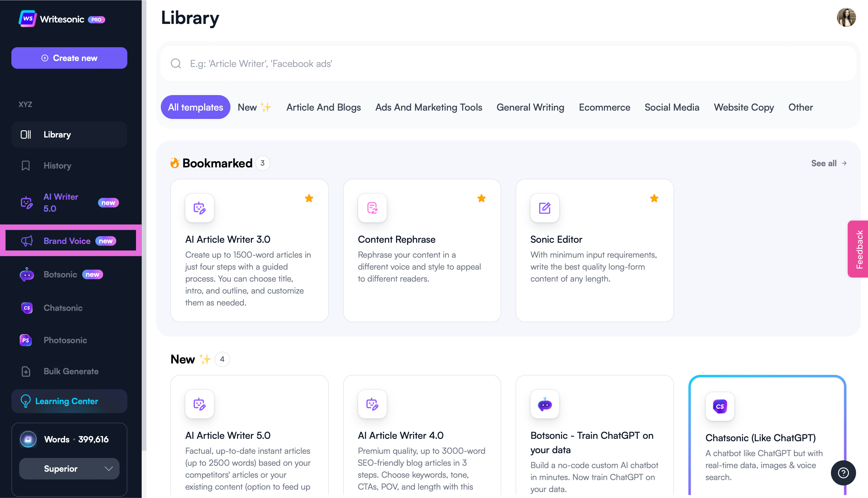Click the sidebar vertical scrollbar
Viewport: 868px width, 498px height.
[144, 226]
